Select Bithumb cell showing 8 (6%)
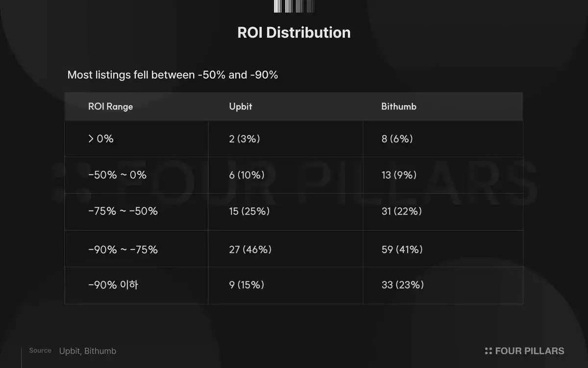The height and width of the screenshot is (368, 588). 397,139
